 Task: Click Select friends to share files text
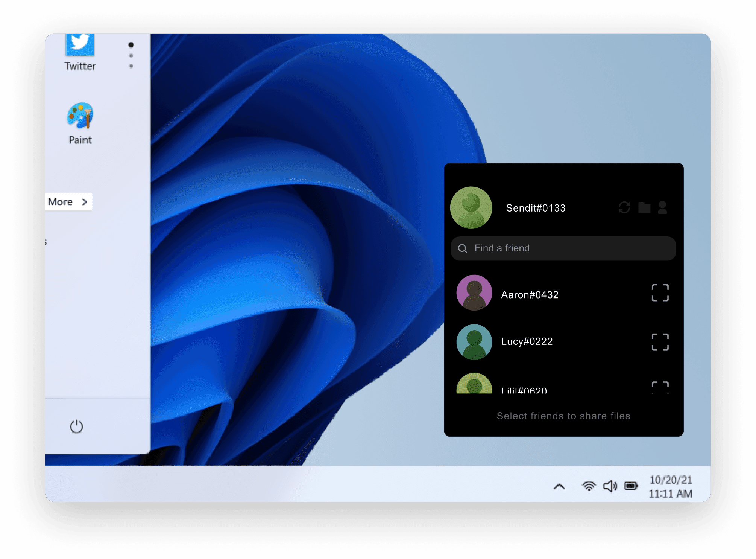(563, 416)
